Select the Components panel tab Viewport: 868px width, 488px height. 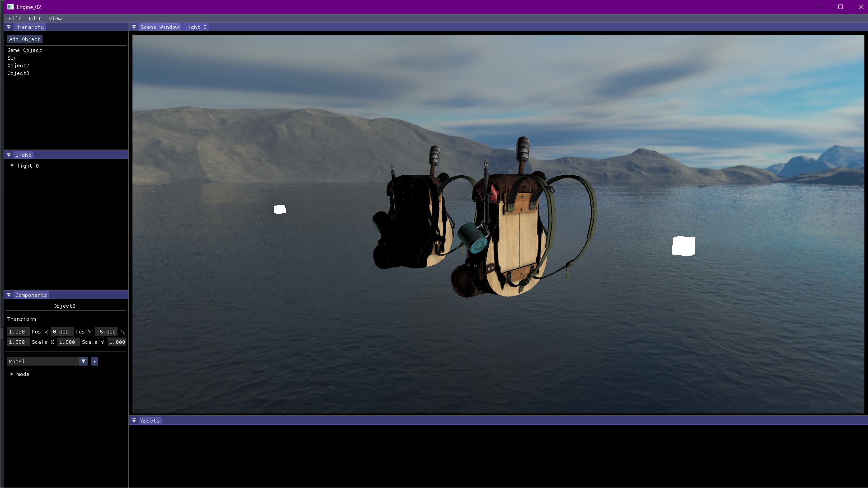[31, 295]
